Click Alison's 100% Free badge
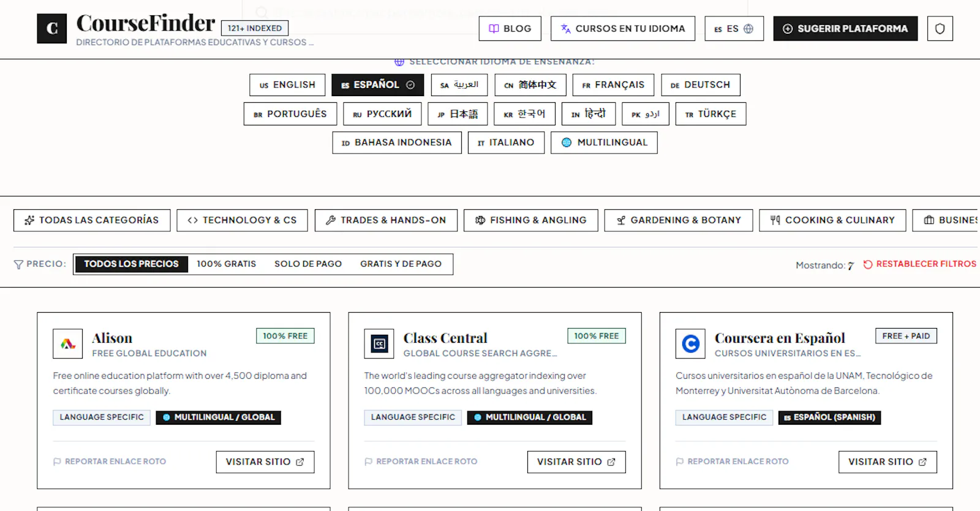This screenshot has width=980, height=511. pos(285,336)
